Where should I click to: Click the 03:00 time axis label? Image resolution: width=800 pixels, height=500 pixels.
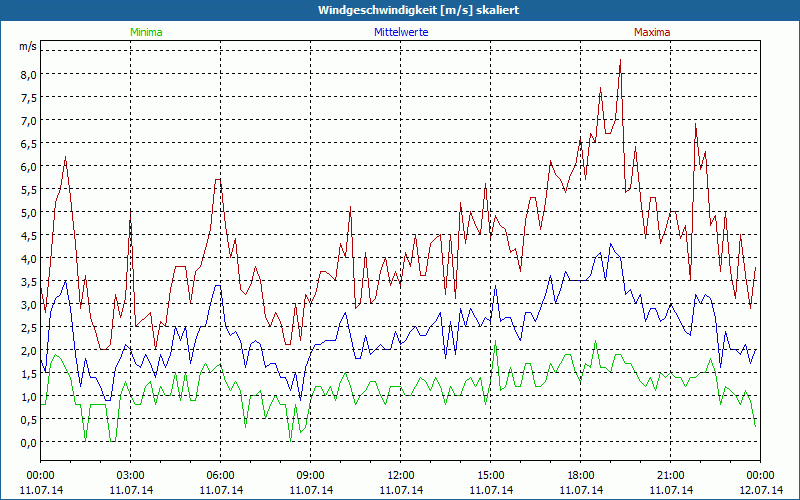131,476
